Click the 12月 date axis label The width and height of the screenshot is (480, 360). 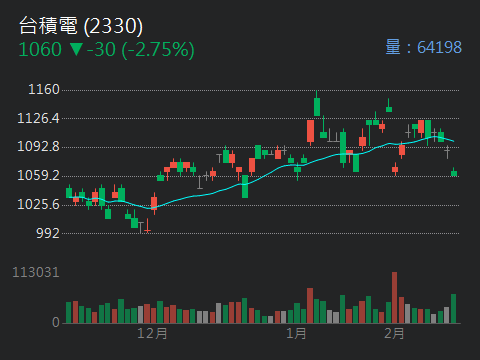[x=152, y=333]
